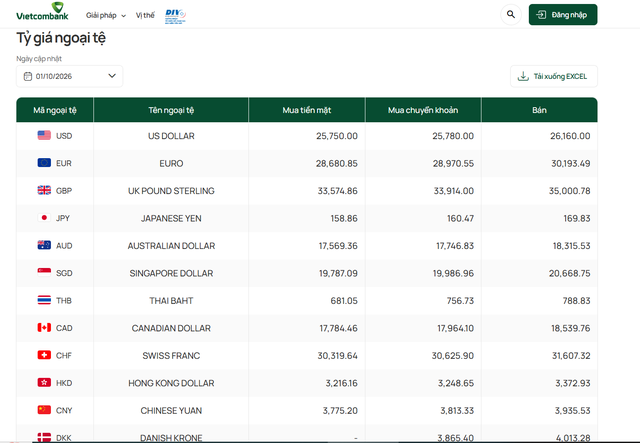640x443 pixels.
Task: Click the USD flag icon
Action: pos(44,135)
